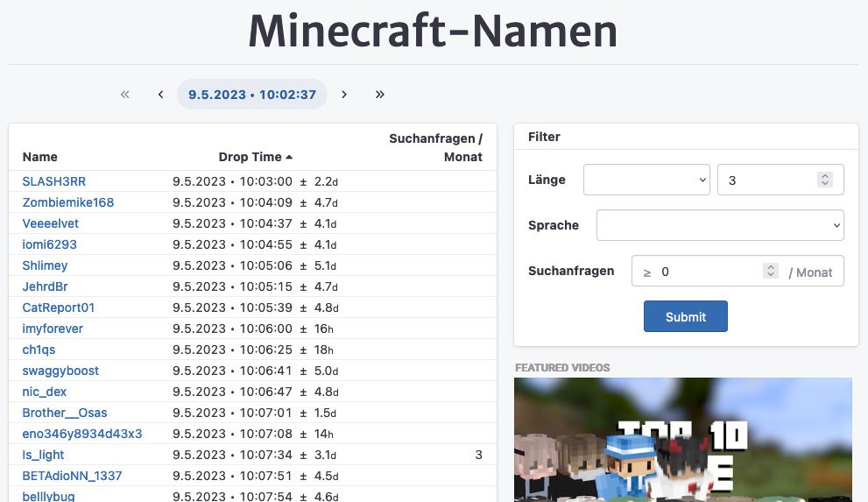The height and width of the screenshot is (502, 868).
Task: Click the Suchanfragen stepper arrows
Action: point(771,272)
